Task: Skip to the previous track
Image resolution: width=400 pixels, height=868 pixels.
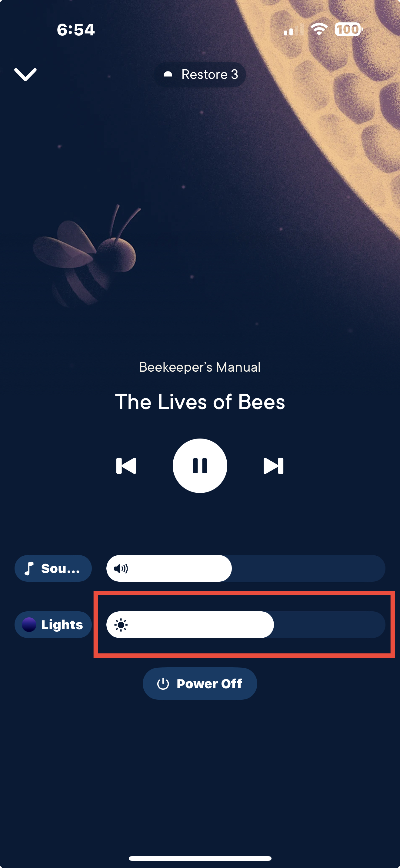Action: click(x=126, y=466)
